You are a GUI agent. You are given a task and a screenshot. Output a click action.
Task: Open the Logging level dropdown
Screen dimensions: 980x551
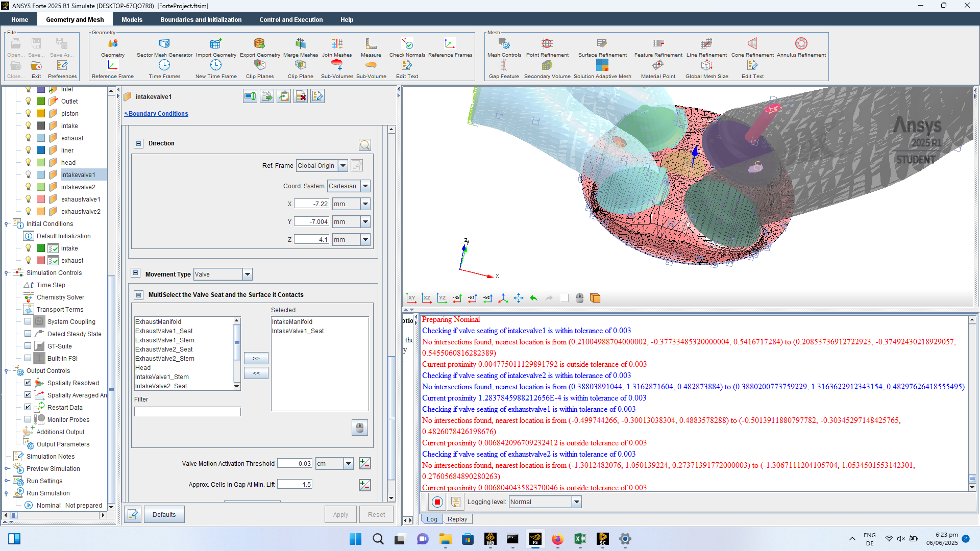click(577, 502)
